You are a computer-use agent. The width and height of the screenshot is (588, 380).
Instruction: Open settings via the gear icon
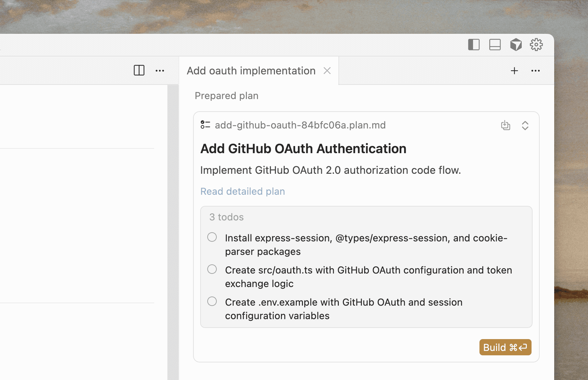coord(536,45)
